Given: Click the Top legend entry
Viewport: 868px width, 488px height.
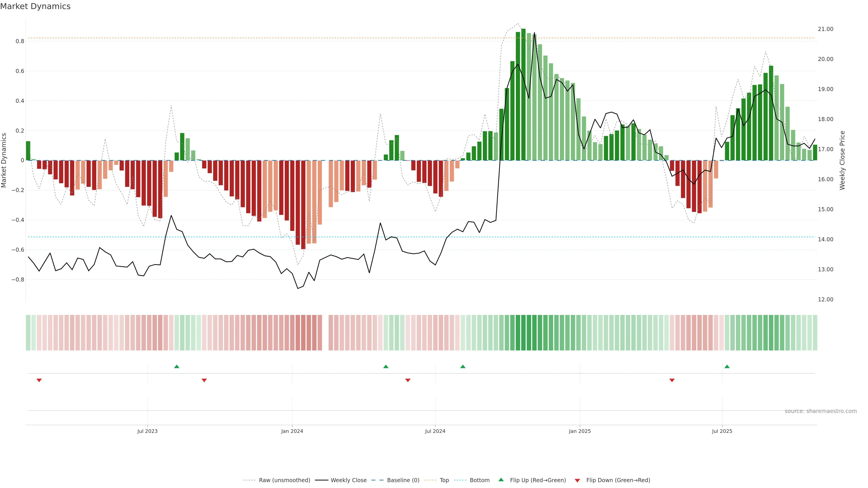Looking at the screenshot, I should pyautogui.click(x=444, y=480).
